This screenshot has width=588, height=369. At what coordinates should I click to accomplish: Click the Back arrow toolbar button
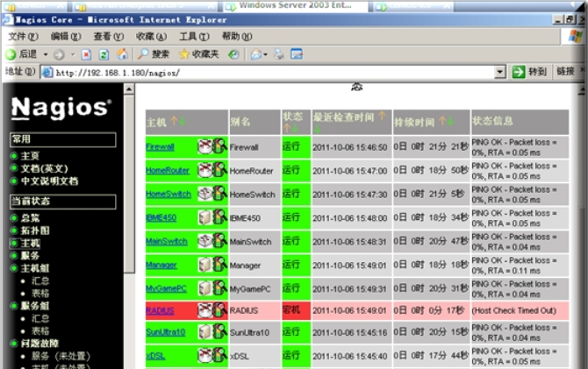(11, 54)
